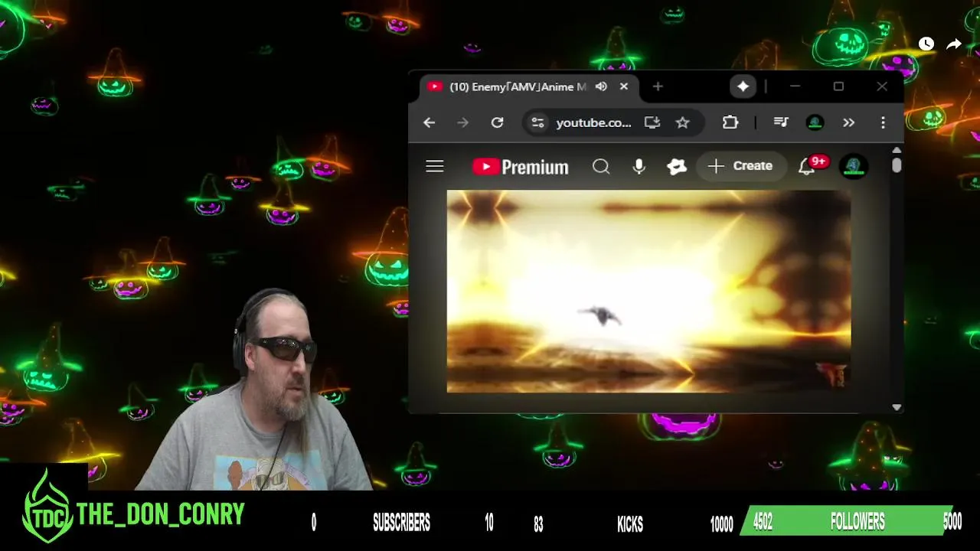Click the YouTube Create button
This screenshot has height=551, width=980.
(x=740, y=166)
